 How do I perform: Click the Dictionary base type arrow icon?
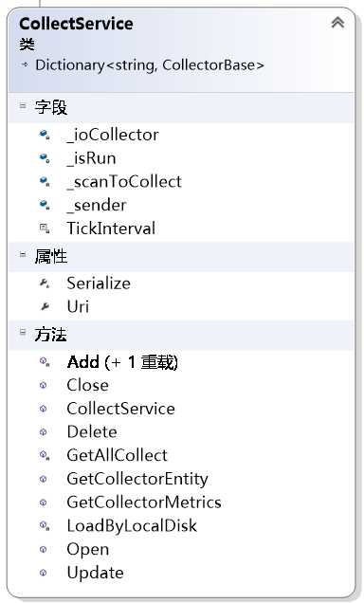[x=25, y=64]
